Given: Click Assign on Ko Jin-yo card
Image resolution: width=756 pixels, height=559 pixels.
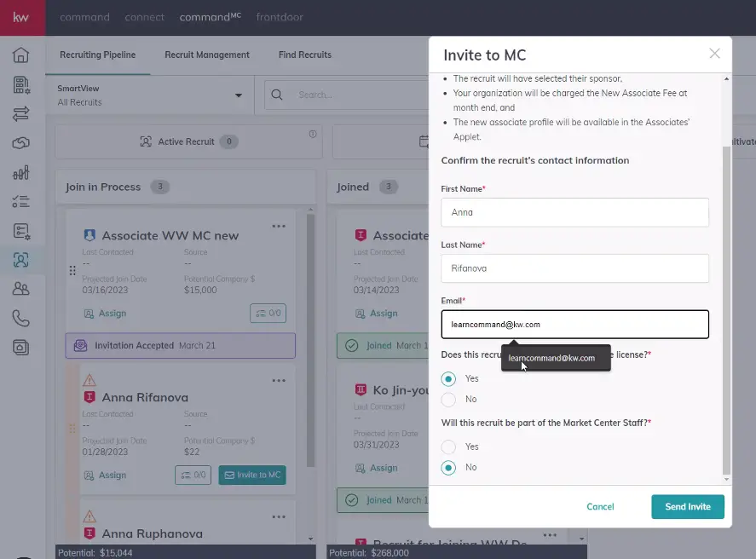Looking at the screenshot, I should (x=377, y=469).
